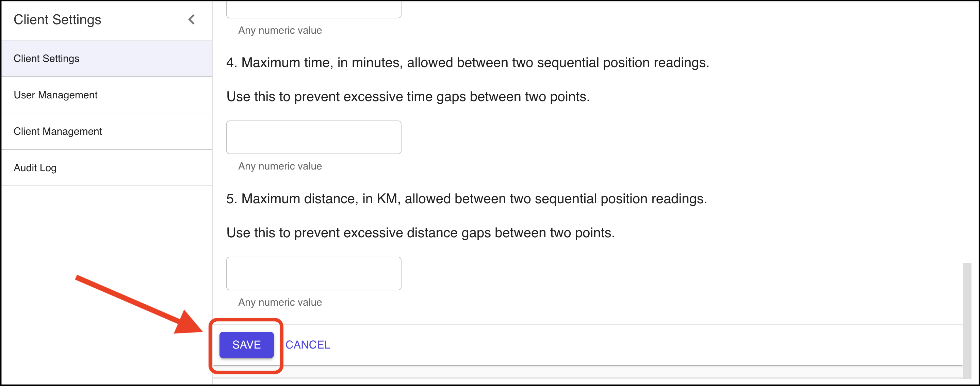This screenshot has width=980, height=386.
Task: Click the question 5 maximum distance heading
Action: [466, 199]
